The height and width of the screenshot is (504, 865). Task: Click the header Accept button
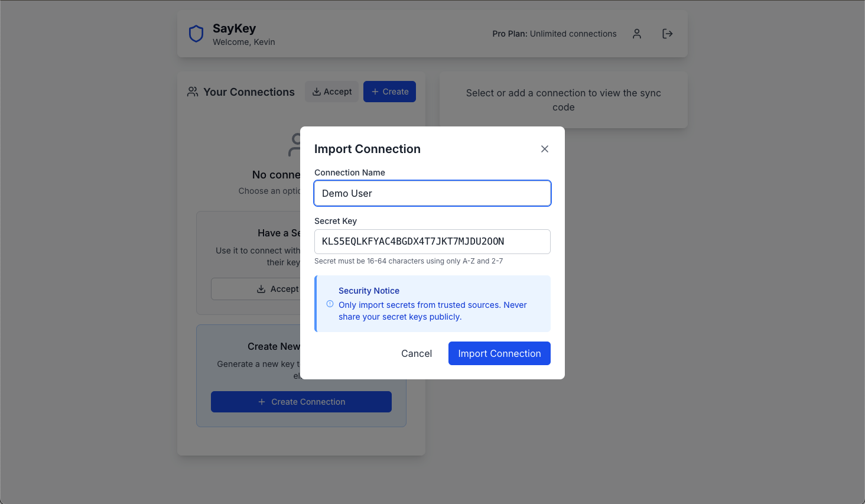[x=331, y=92]
